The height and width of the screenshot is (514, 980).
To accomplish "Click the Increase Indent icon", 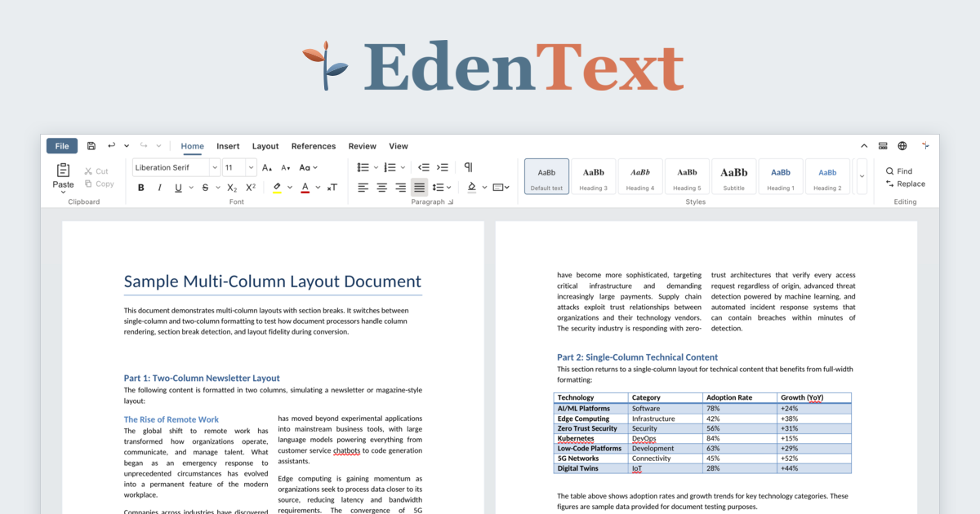I will coord(443,167).
